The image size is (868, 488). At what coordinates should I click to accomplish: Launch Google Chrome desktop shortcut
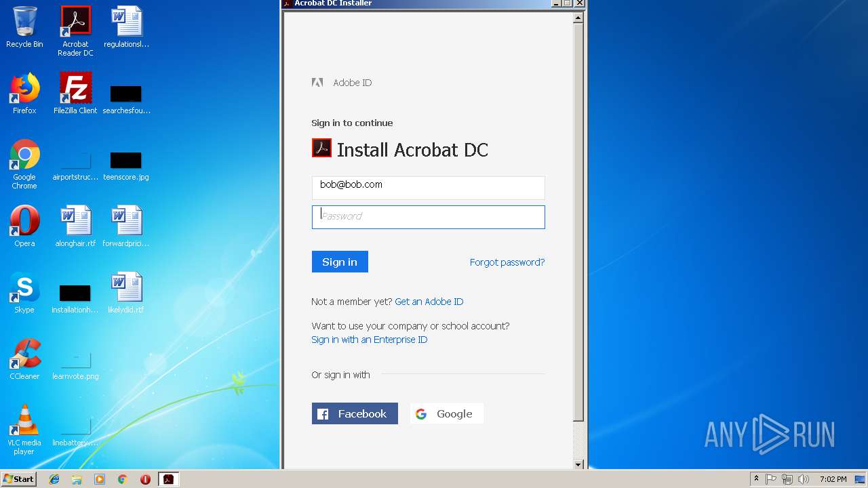pos(24,164)
